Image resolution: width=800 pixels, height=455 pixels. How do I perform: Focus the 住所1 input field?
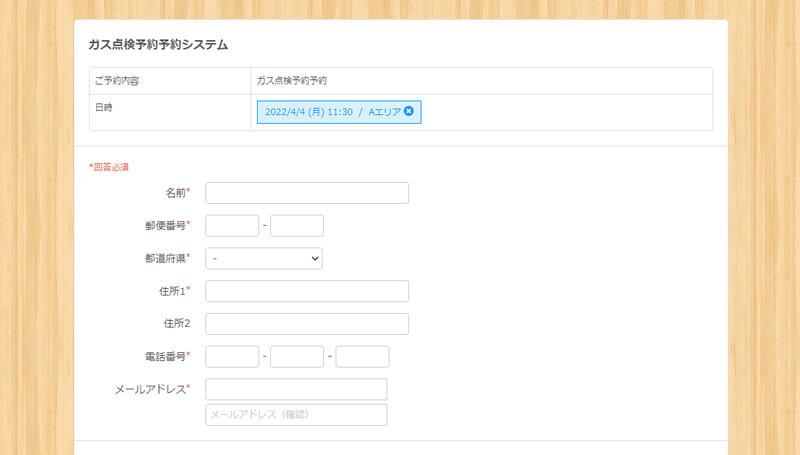pyautogui.click(x=306, y=291)
